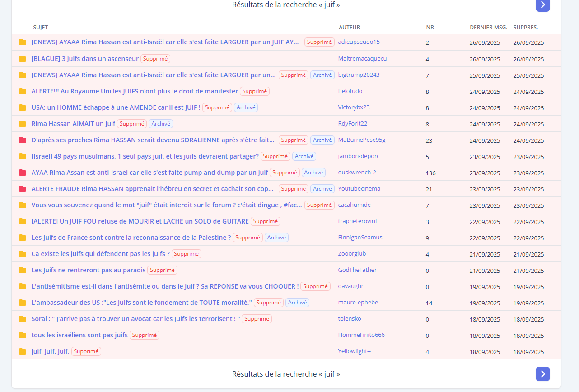Click red folder icon in duskwrench-2's row
Screen dimensions: 579x392
click(x=23, y=173)
